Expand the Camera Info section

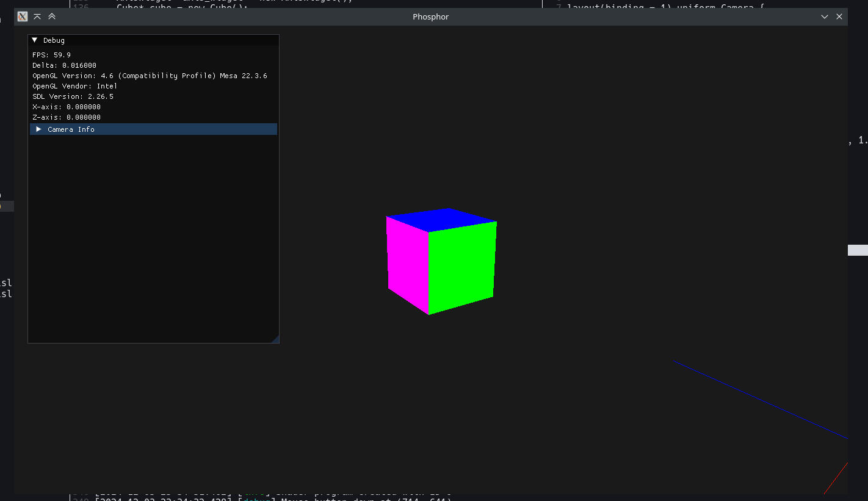39,129
